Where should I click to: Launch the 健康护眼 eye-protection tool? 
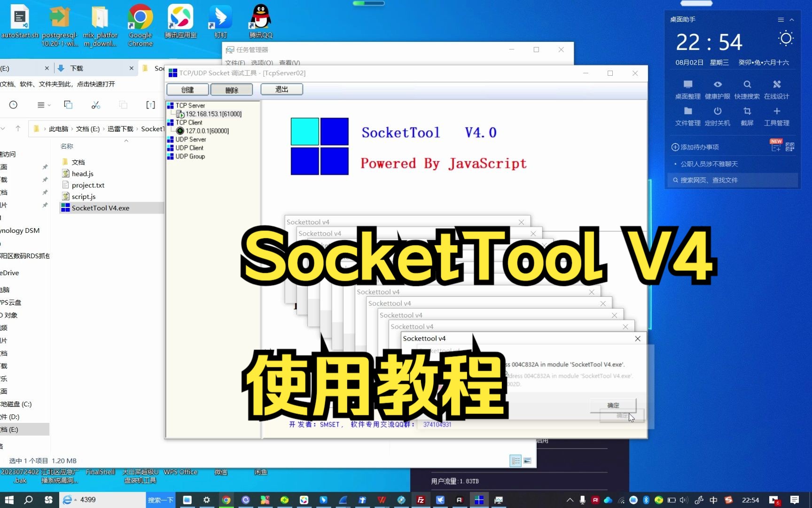click(718, 89)
